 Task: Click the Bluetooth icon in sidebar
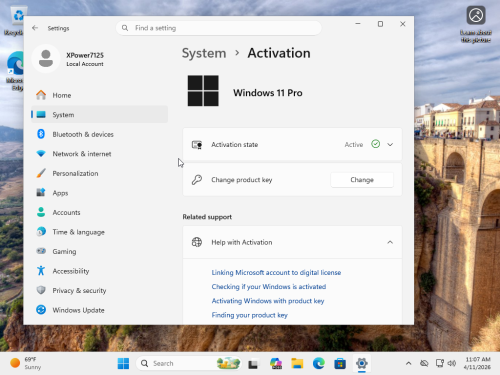(x=41, y=134)
